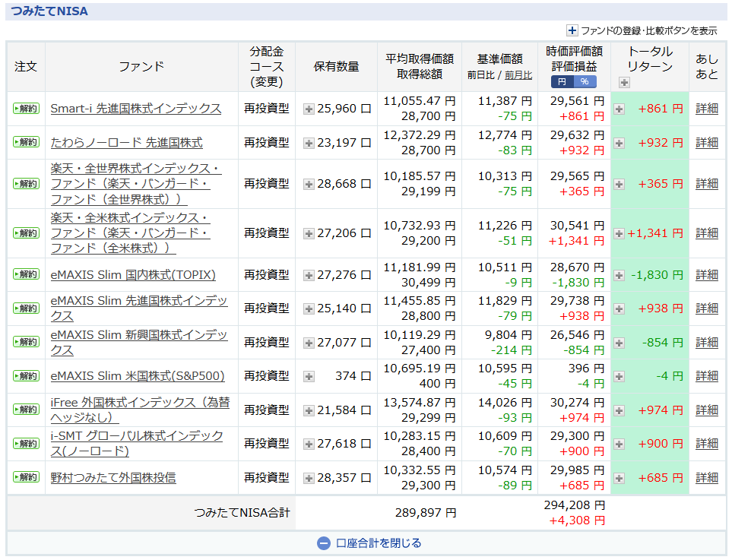
Task: Expand total return plus icon beside -1,830 円
Action: click(x=619, y=275)
